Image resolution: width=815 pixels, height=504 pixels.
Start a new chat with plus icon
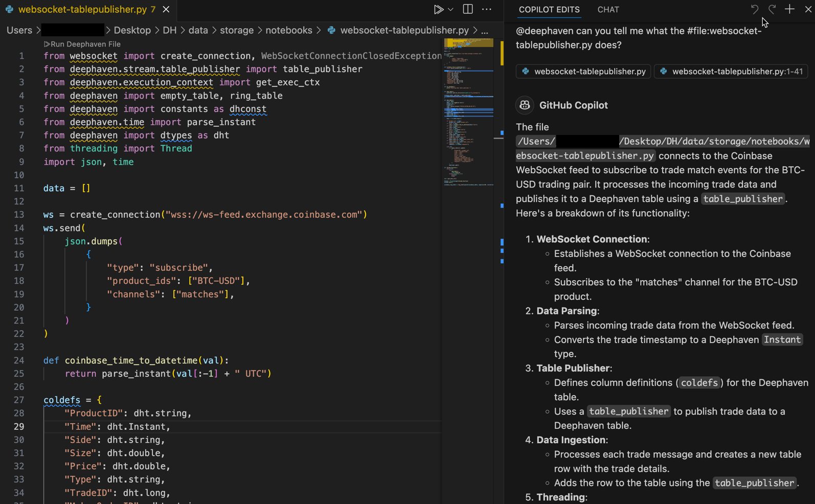click(x=789, y=9)
